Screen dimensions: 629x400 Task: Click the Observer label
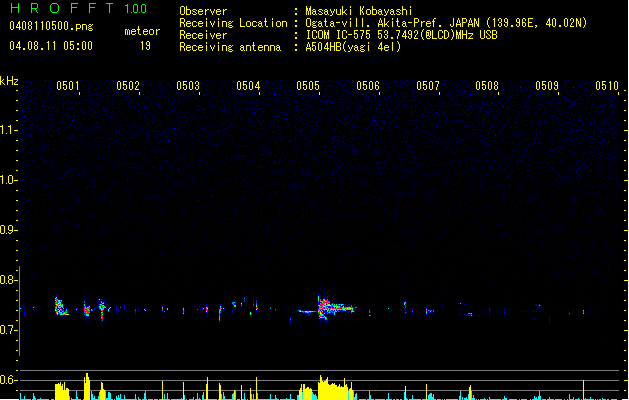click(203, 11)
